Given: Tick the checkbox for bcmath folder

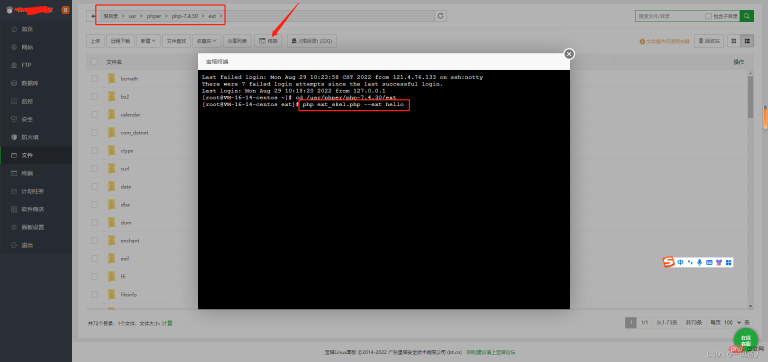Looking at the screenshot, I should (95, 78).
